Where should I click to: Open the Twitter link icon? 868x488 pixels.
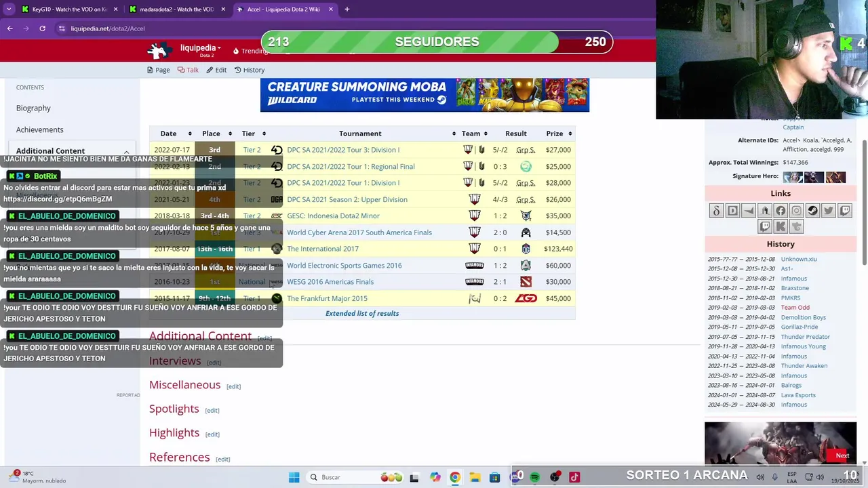[x=829, y=211]
